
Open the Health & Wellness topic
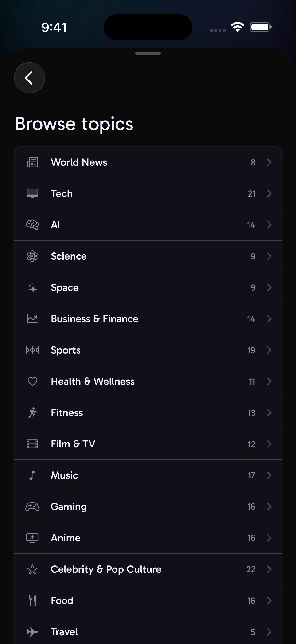(x=93, y=382)
